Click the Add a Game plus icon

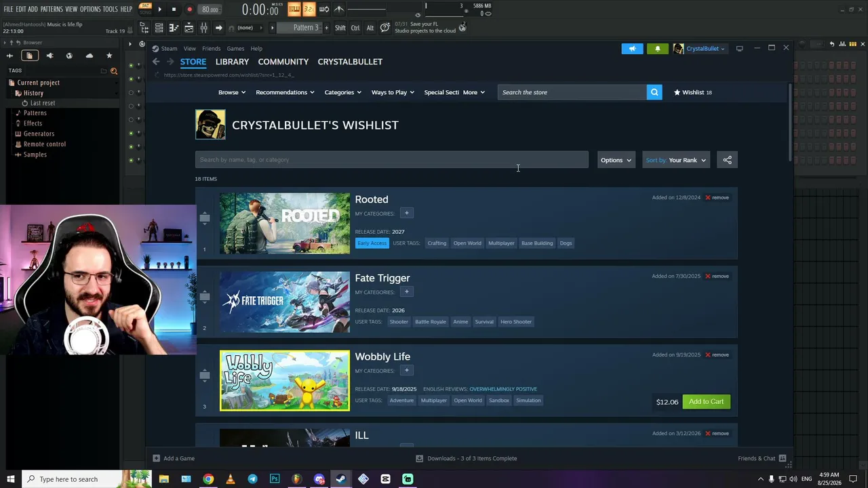[156, 458]
